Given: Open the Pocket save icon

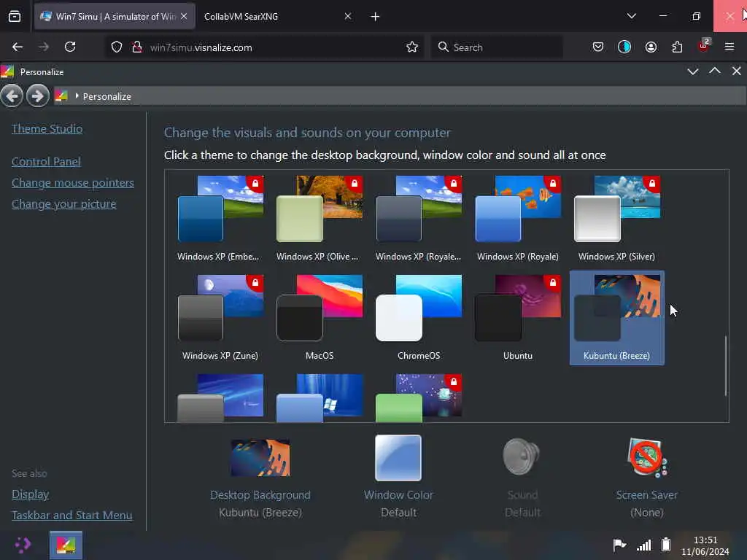Looking at the screenshot, I should point(598,47).
